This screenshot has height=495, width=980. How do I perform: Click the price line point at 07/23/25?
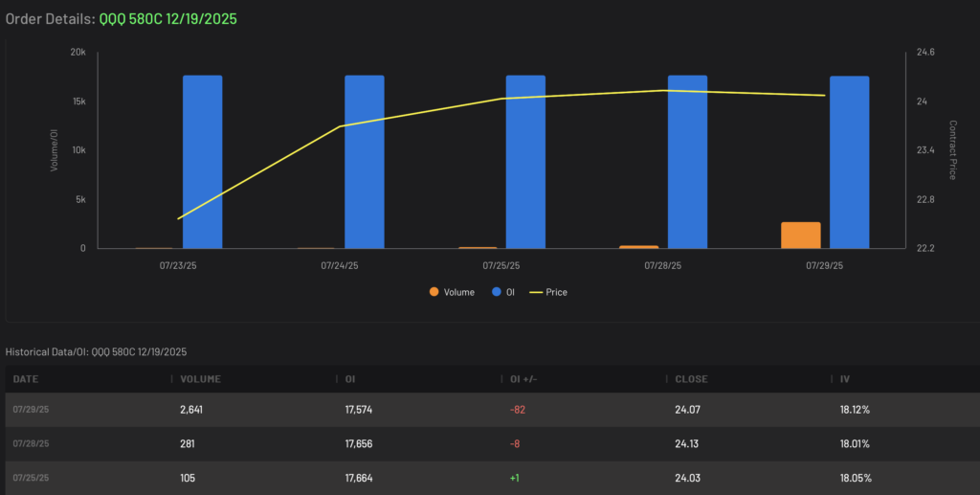178,218
